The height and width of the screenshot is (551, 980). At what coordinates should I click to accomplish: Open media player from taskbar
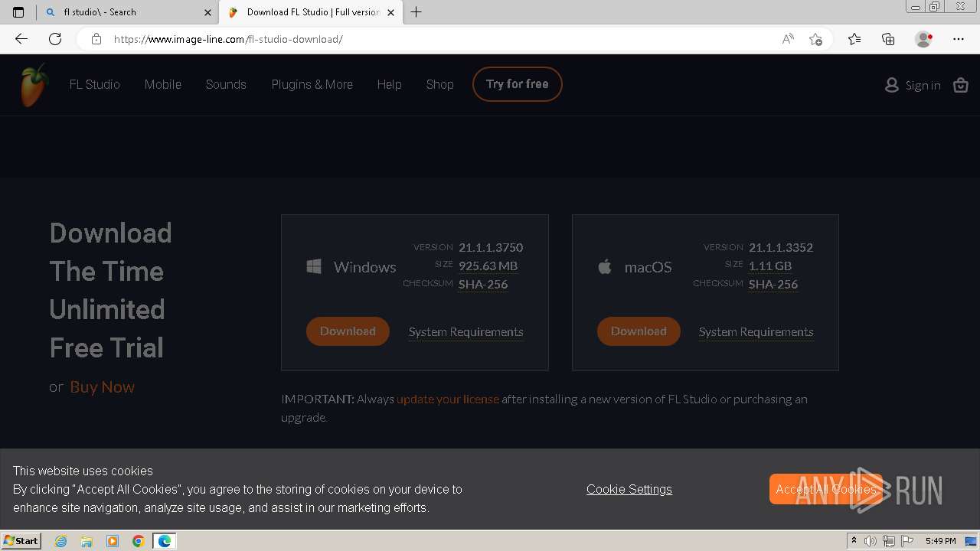coord(113,541)
